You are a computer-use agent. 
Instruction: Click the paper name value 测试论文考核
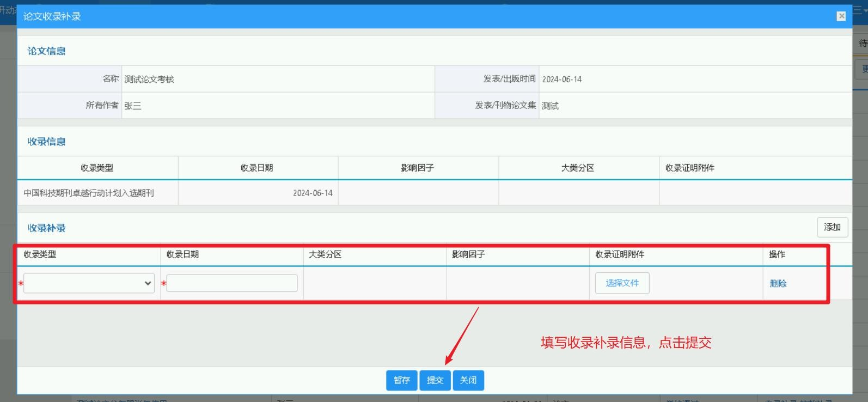point(149,79)
